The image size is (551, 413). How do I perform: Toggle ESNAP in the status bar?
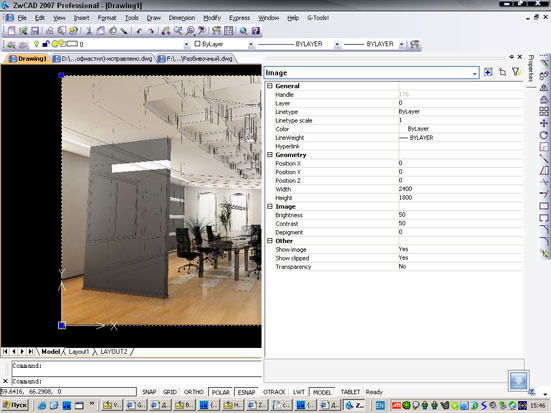point(246,392)
